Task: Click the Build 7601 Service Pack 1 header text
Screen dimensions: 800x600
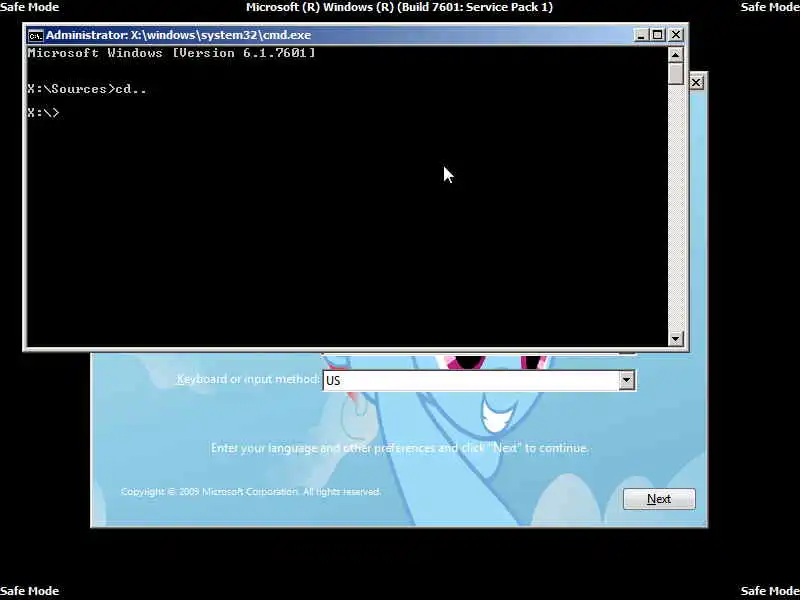Action: click(399, 7)
